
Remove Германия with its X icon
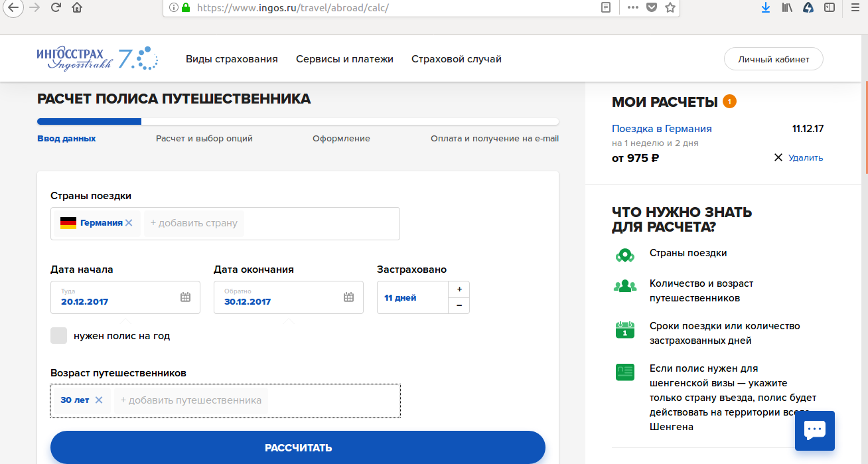[129, 223]
